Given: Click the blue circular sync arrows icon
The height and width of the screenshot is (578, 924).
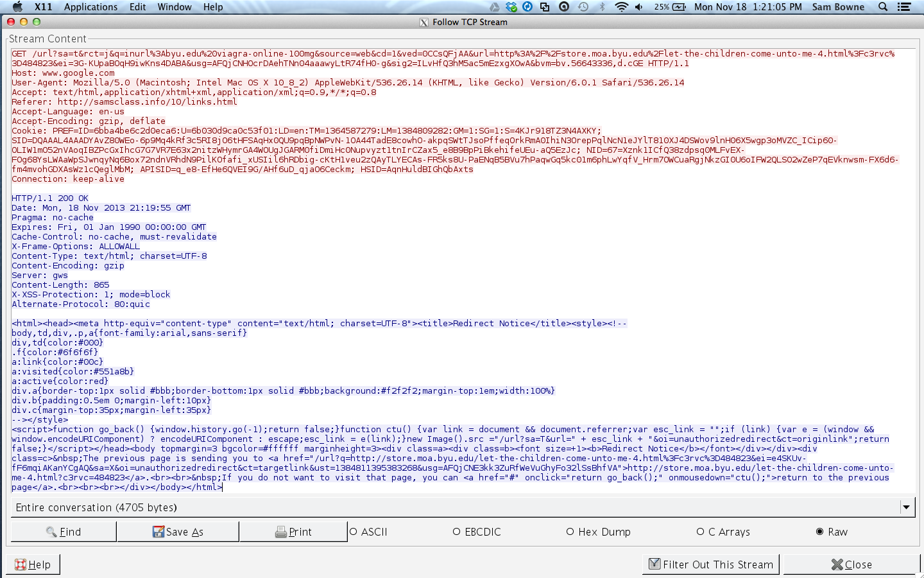Looking at the screenshot, I should coord(527,7).
